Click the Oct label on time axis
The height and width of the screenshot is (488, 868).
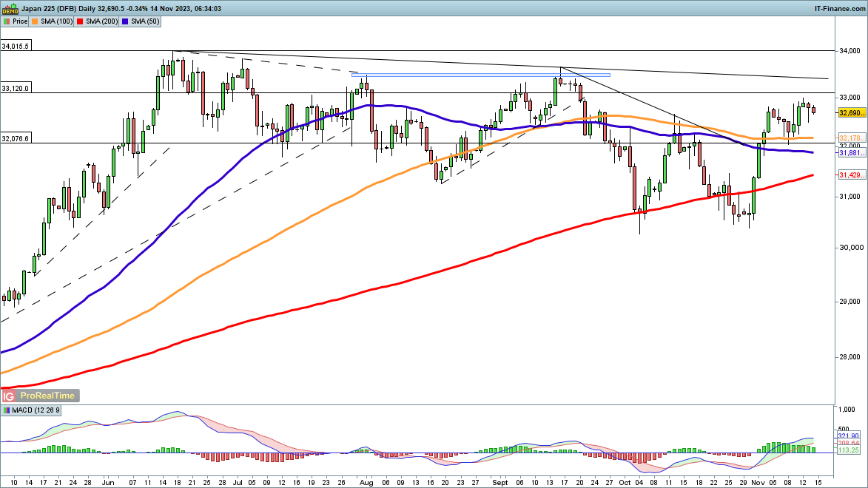pos(625,483)
